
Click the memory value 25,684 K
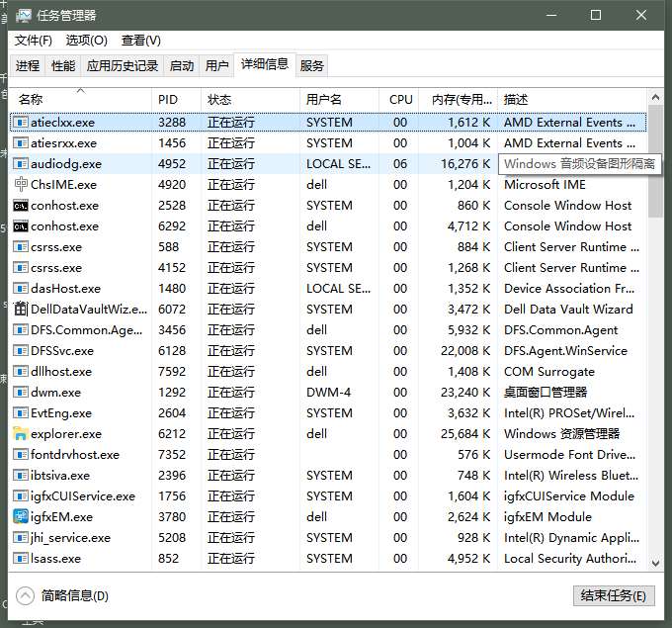pos(465,434)
